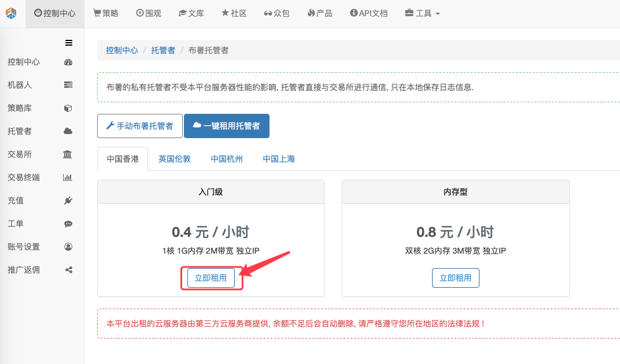Go to 托管者 via breadcrumb link

tap(163, 50)
